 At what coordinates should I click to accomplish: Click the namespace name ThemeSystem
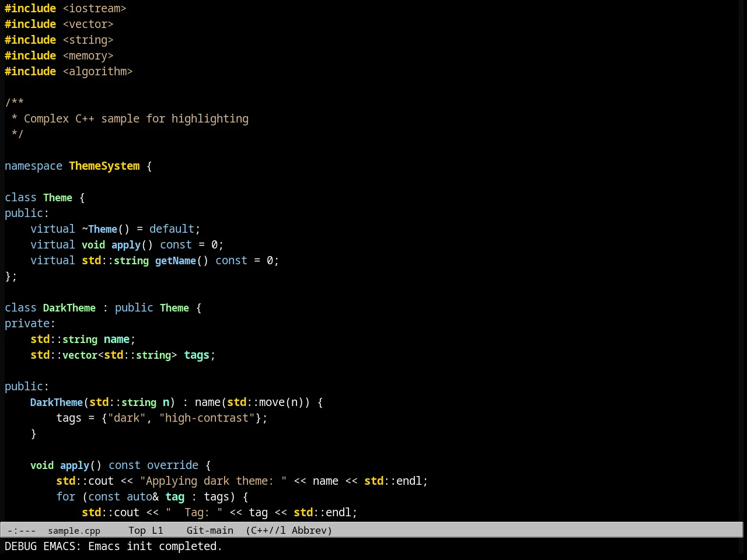coord(104,166)
